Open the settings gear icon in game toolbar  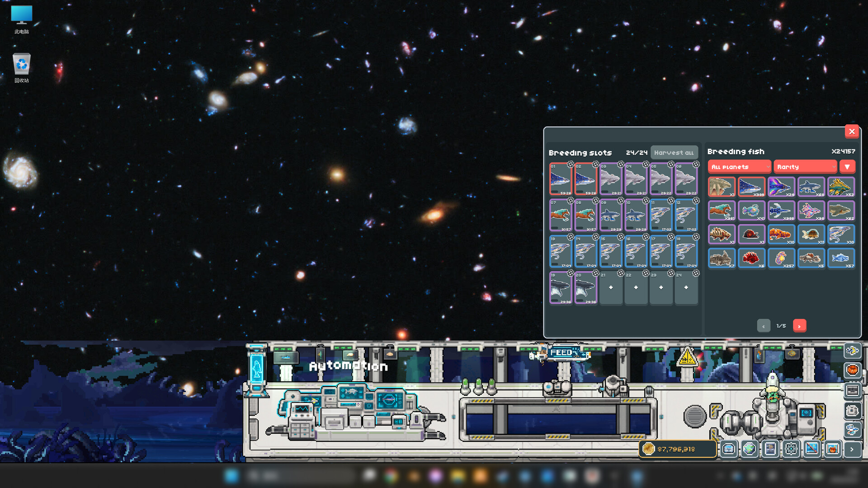coord(791,449)
